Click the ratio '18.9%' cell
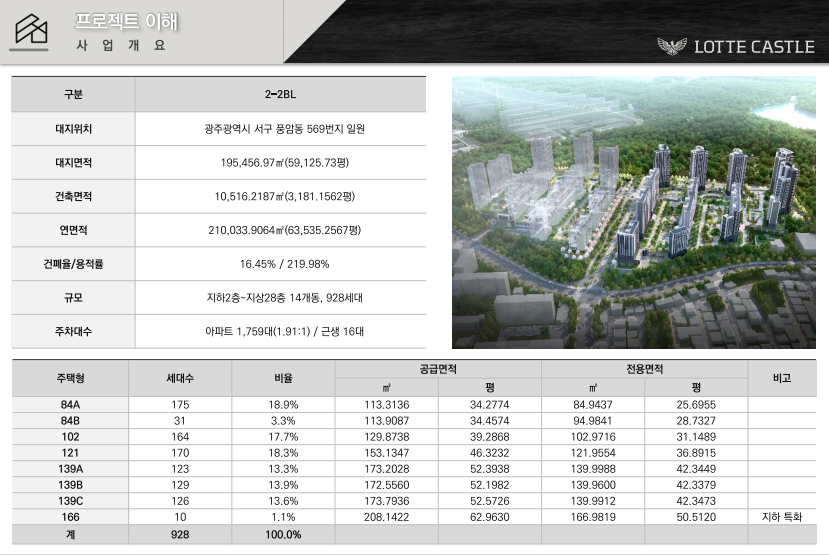The image size is (829, 555). (283, 405)
